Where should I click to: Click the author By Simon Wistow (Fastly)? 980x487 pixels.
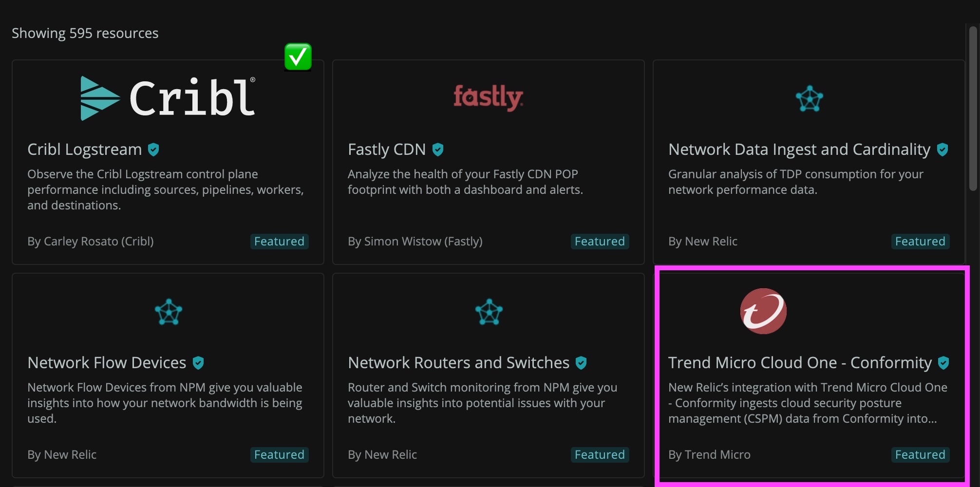(415, 241)
